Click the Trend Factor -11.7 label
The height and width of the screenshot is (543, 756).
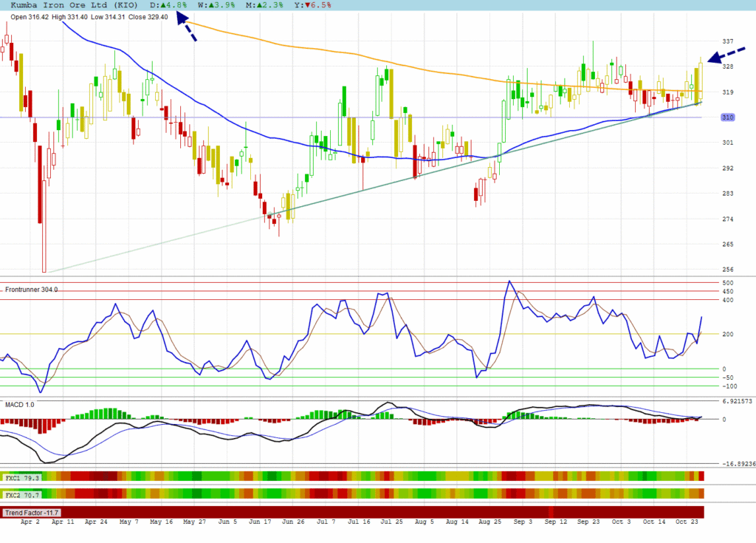click(31, 512)
